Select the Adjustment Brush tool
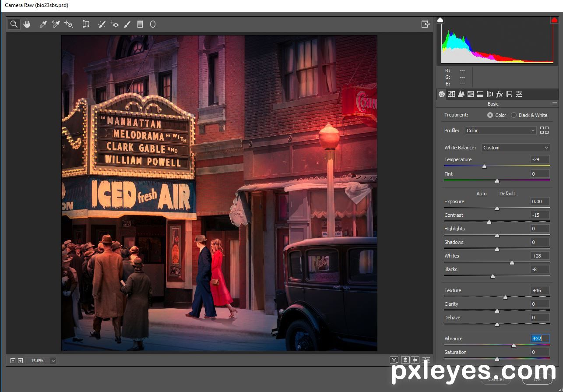Screen dimensions: 563x392 click(127, 24)
